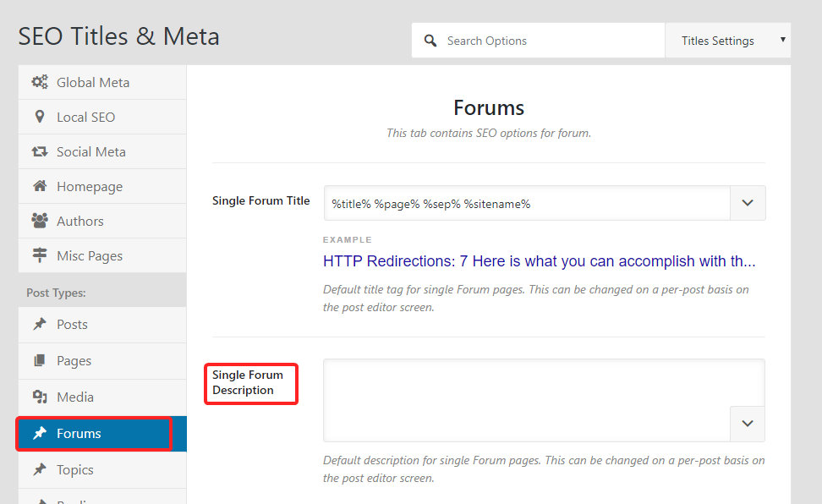
Task: Click into the Single Forum Title field
Action: point(526,203)
